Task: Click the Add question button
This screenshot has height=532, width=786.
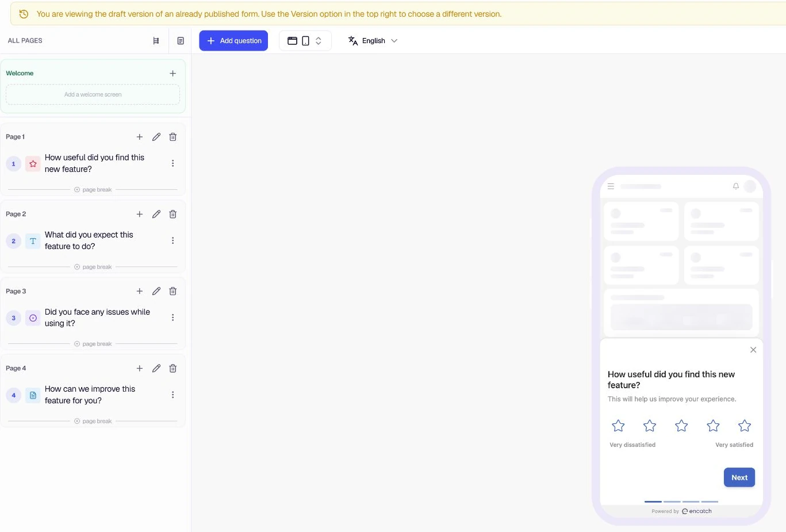Action: [233, 41]
